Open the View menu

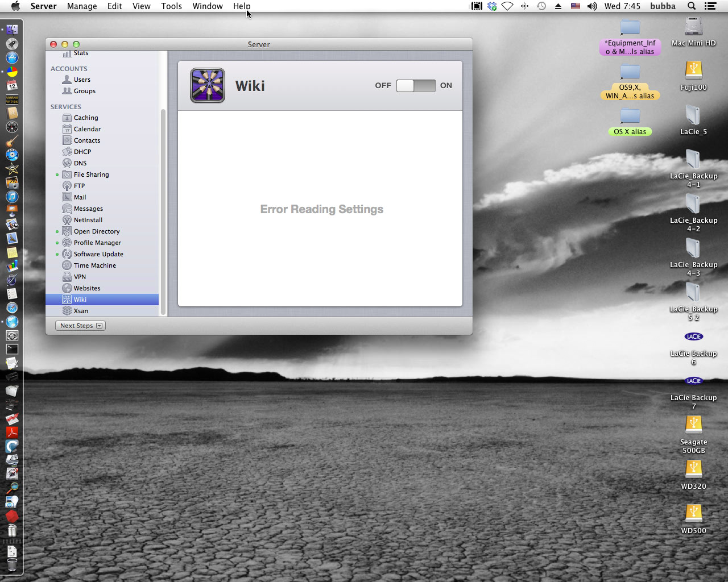point(142,6)
